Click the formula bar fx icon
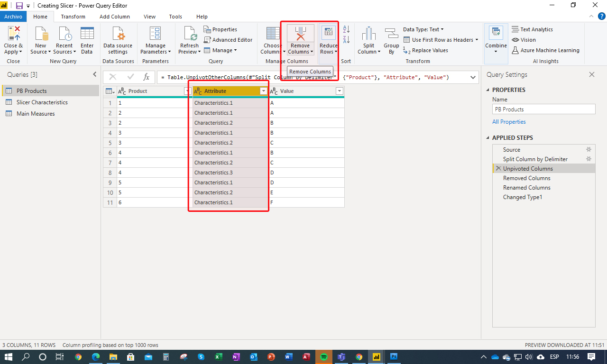The image size is (607, 364). (147, 77)
